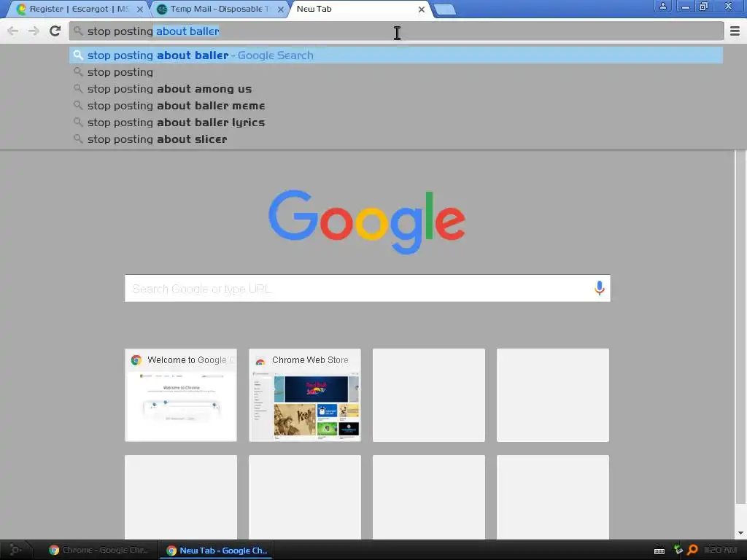747x560 pixels.
Task: Click the scrollbar down arrow
Action: [740, 533]
